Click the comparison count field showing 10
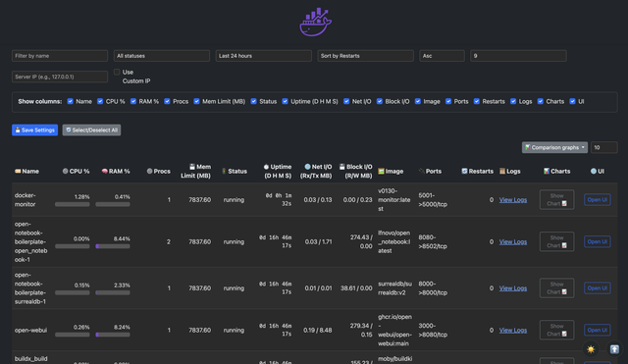This screenshot has height=364, width=628. tap(604, 147)
